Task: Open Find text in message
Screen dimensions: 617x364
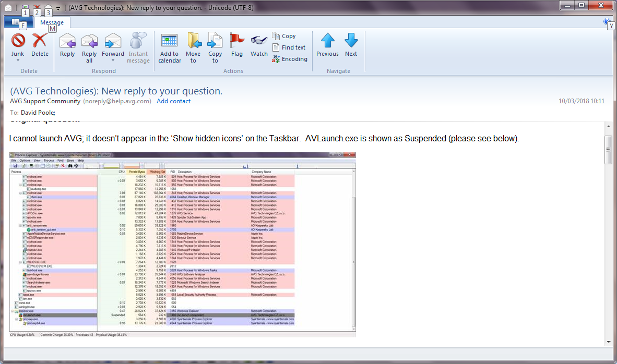Action: [289, 47]
